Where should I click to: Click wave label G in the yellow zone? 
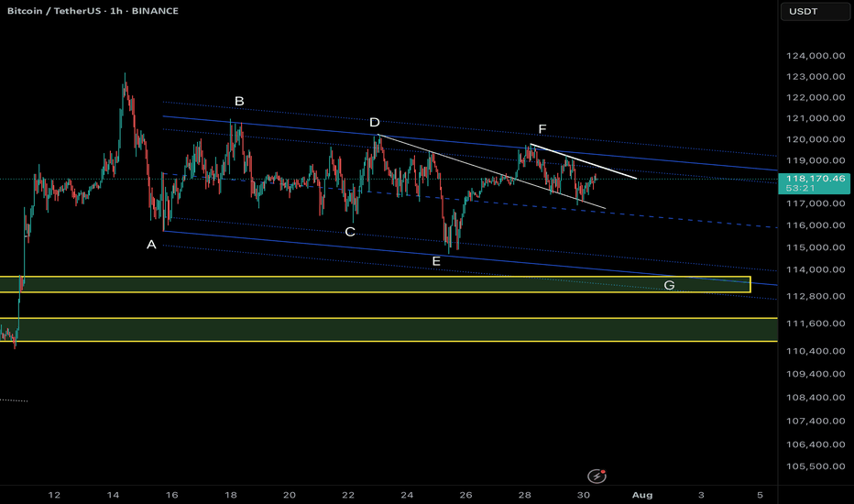tap(670, 285)
